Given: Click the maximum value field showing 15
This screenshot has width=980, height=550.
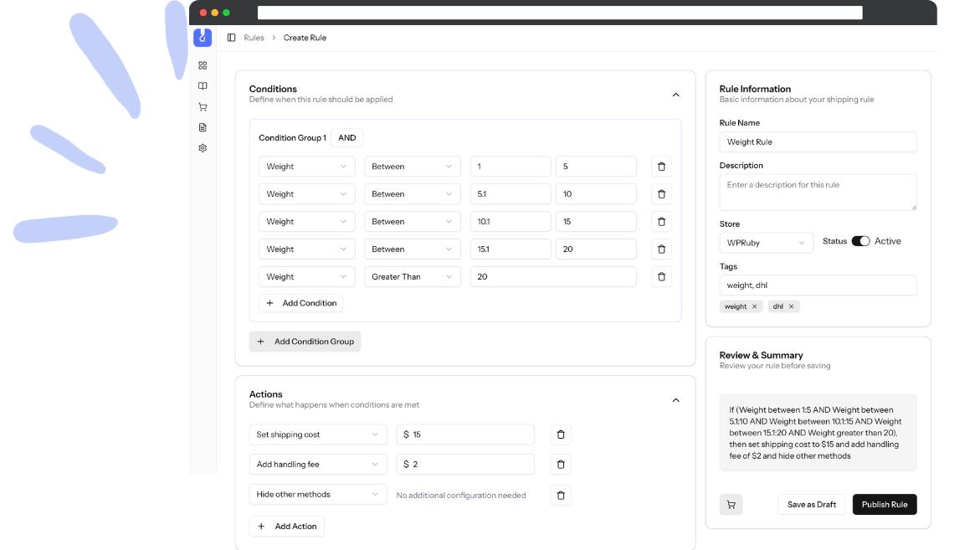Looking at the screenshot, I should [x=596, y=221].
